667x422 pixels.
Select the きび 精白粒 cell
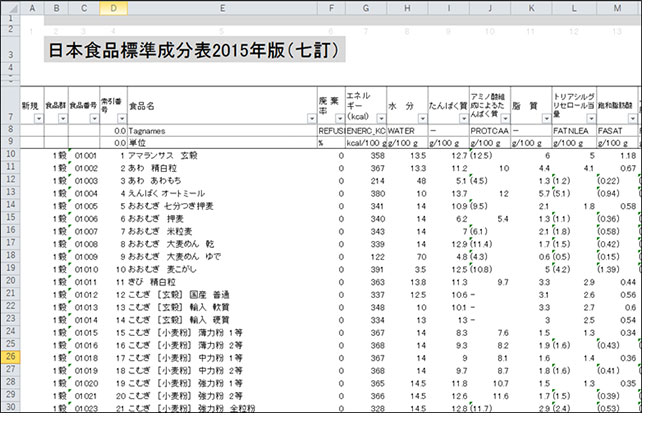coord(222,282)
